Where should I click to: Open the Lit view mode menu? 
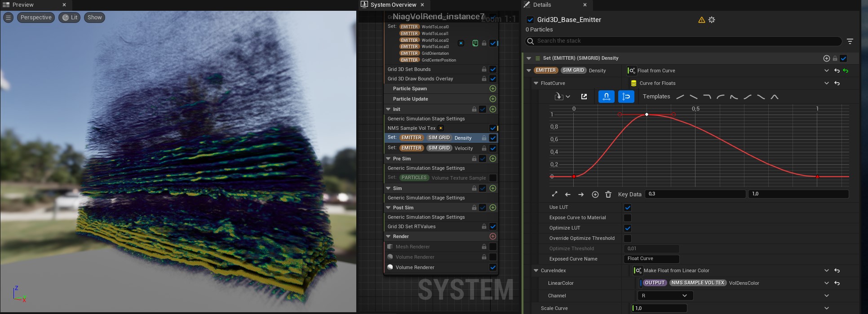70,18
